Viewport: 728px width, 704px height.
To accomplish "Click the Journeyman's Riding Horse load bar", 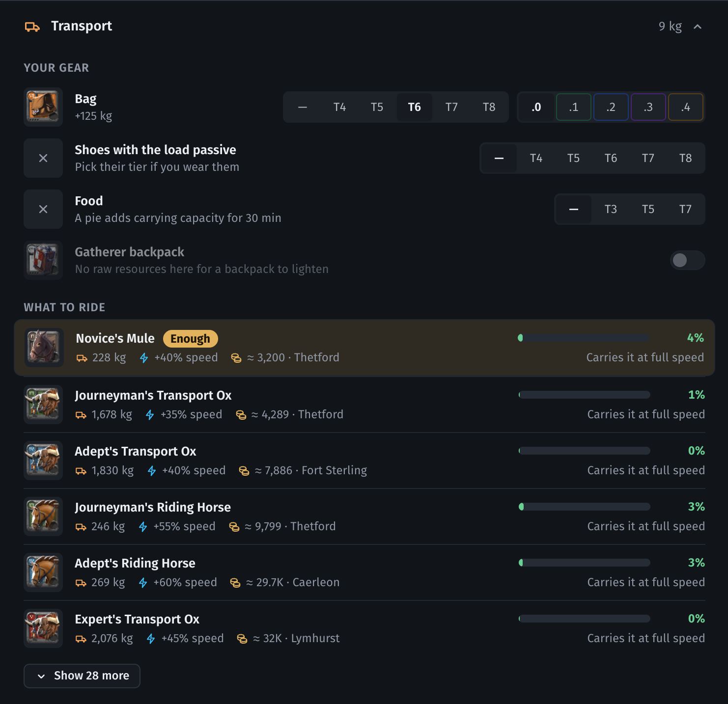I will tap(585, 507).
